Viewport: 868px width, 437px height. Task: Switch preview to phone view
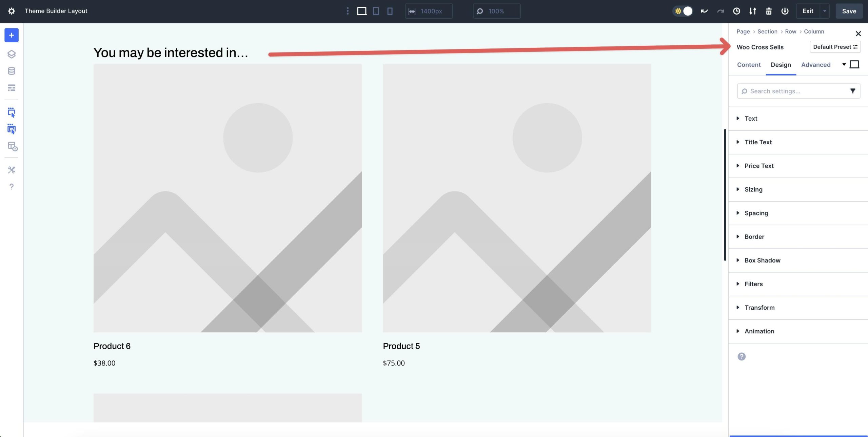(390, 11)
